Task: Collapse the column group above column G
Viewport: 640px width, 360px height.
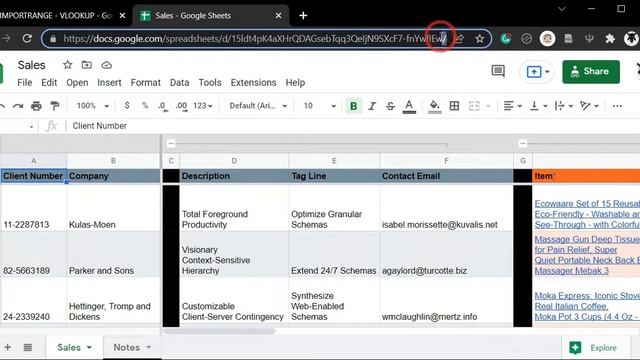Action: (522, 143)
